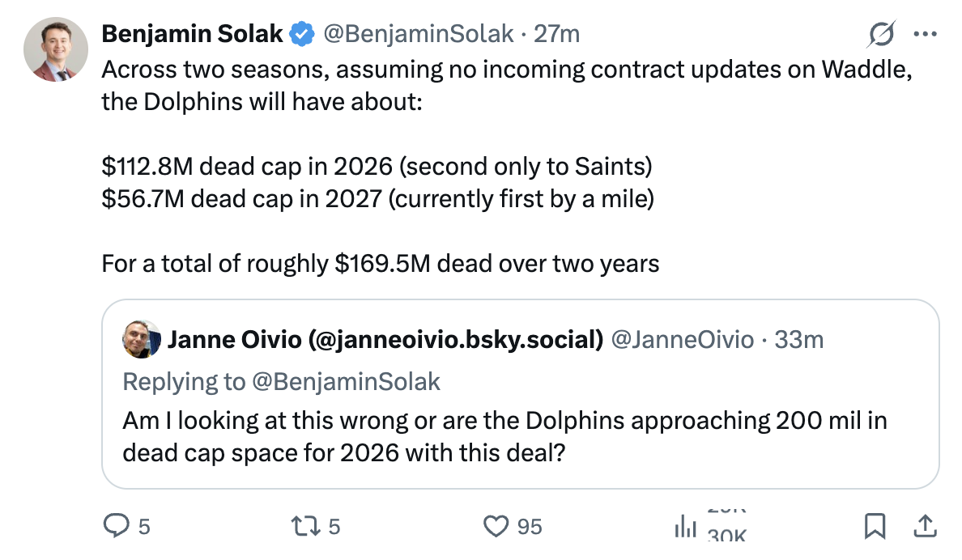962x560 pixels.
Task: Open the 27m timestamp permalink
Action: point(558,34)
